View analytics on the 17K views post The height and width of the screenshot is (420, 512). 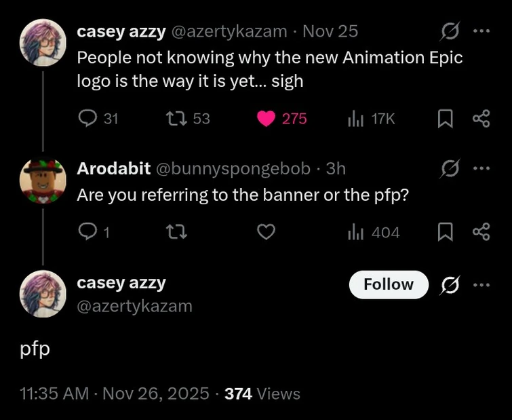coord(356,119)
